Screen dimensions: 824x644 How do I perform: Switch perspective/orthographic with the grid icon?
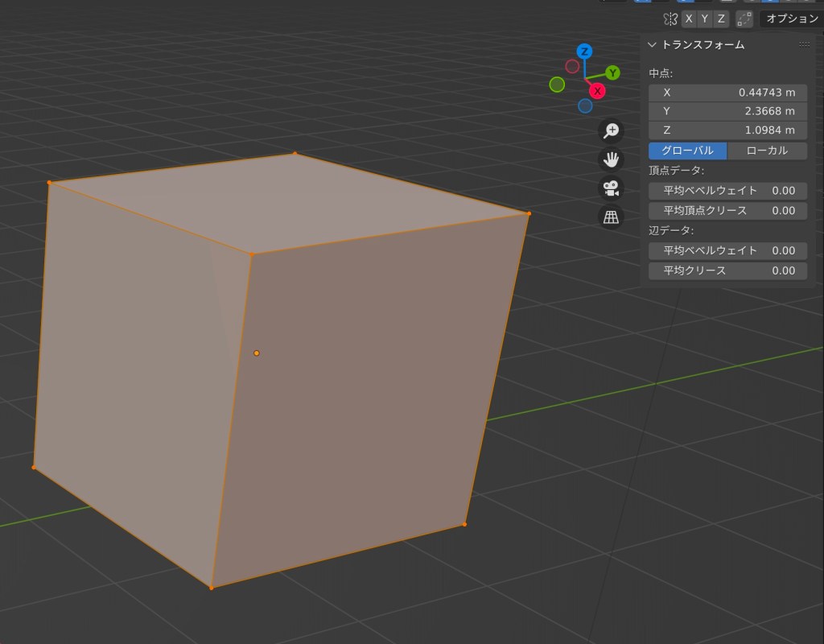pos(612,217)
